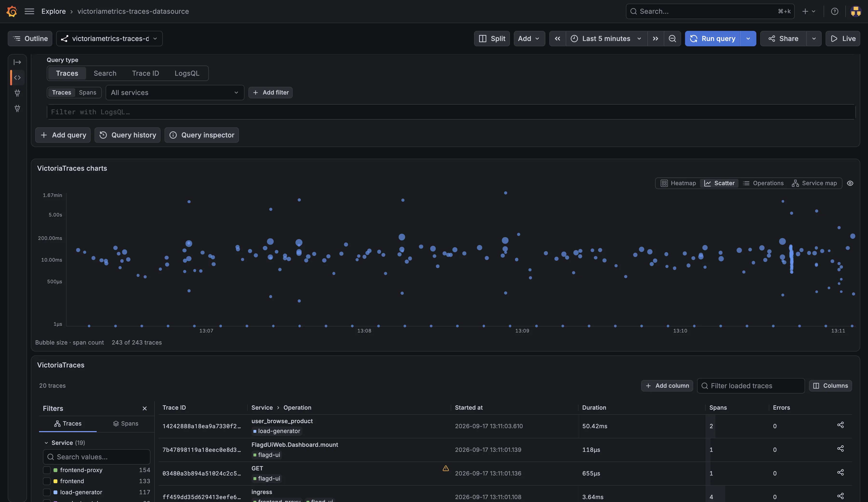The height and width of the screenshot is (502, 868).
Task: Check the load-generator service filter
Action: pos(47,492)
